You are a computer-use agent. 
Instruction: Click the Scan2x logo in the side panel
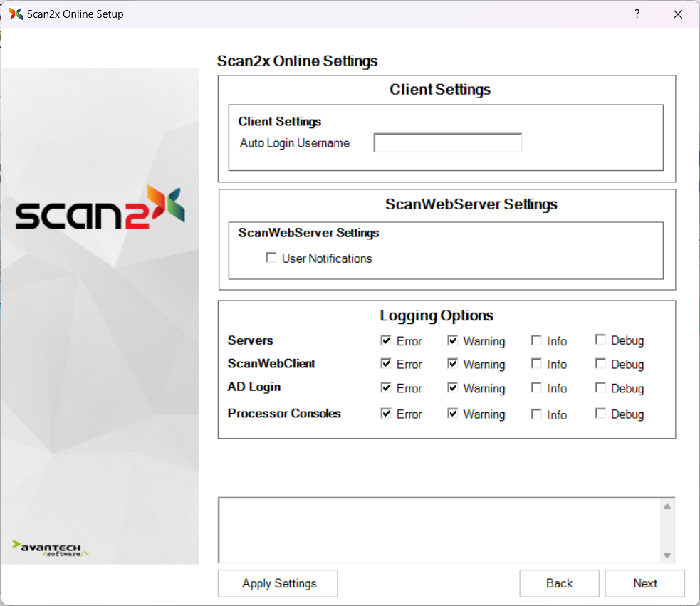pyautogui.click(x=100, y=209)
